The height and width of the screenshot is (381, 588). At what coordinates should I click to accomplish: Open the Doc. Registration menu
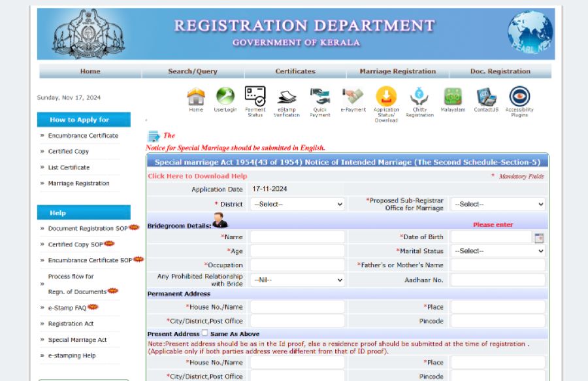(x=500, y=71)
